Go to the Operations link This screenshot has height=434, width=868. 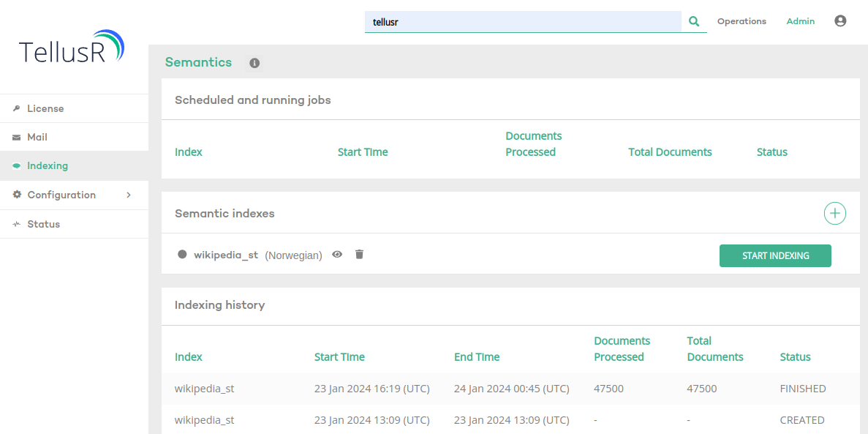point(741,21)
